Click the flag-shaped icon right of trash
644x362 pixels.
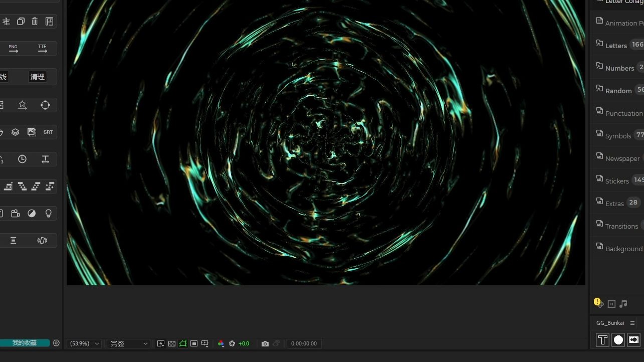point(49,22)
